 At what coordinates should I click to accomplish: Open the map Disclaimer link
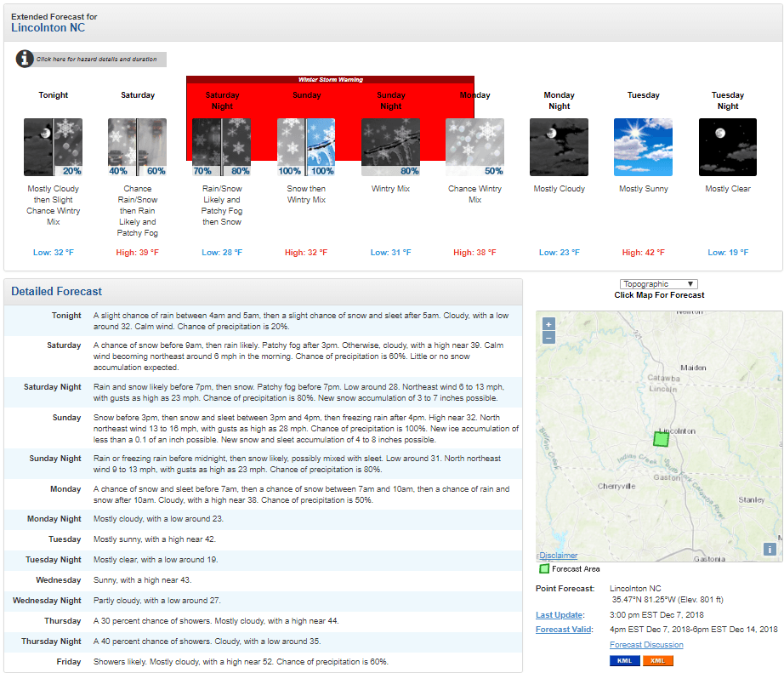click(558, 556)
